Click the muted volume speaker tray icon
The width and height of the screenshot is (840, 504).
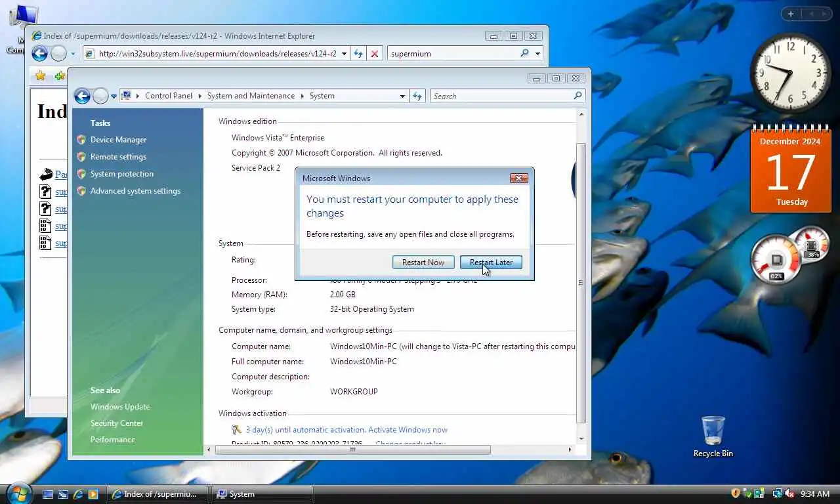coord(789,493)
